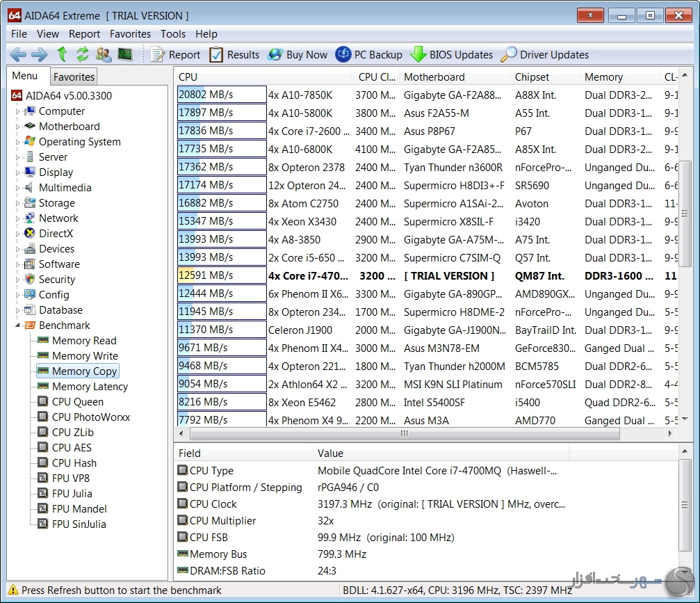Select the 20802 MB/s A10-7850K result row
Image resolution: width=700 pixels, height=603 pixels.
(428, 95)
